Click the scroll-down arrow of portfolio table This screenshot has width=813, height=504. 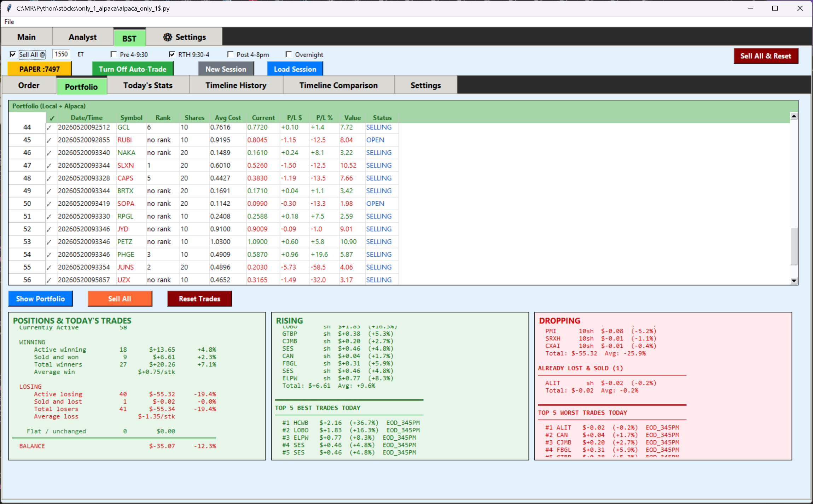794,281
